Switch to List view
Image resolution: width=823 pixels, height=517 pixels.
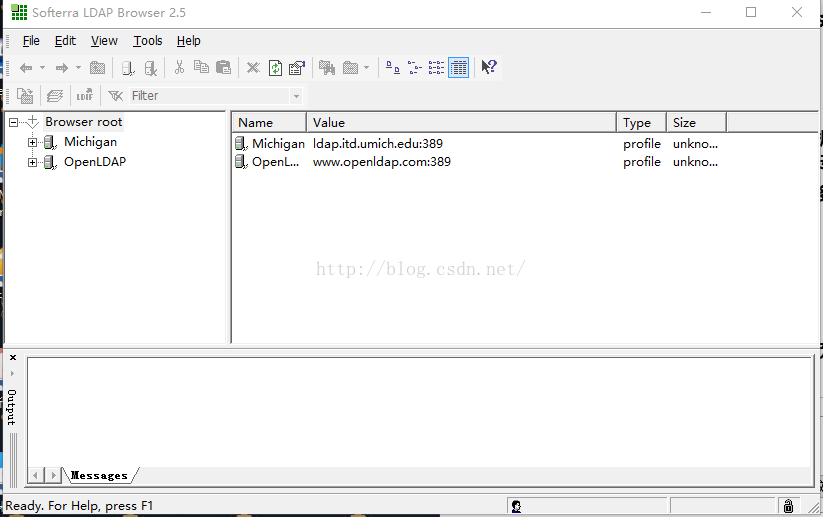pos(436,67)
